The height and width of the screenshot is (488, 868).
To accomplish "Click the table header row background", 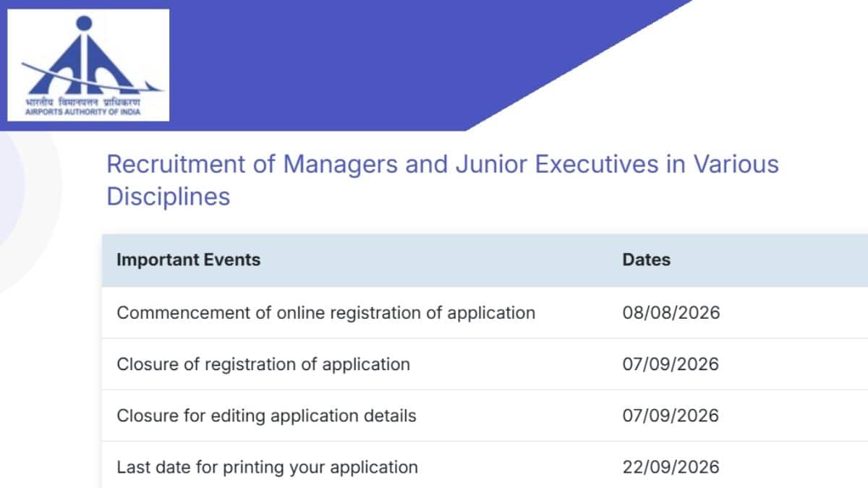I will pos(485,260).
